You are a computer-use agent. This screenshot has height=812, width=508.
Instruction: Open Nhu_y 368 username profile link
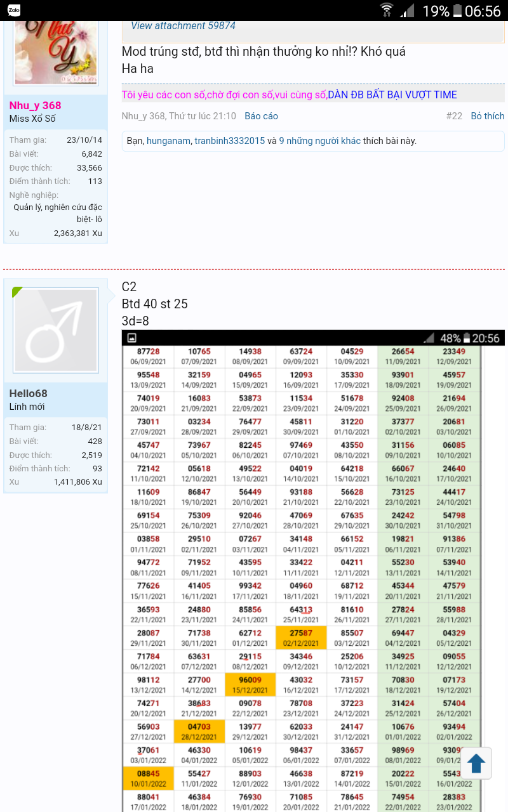[36, 105]
